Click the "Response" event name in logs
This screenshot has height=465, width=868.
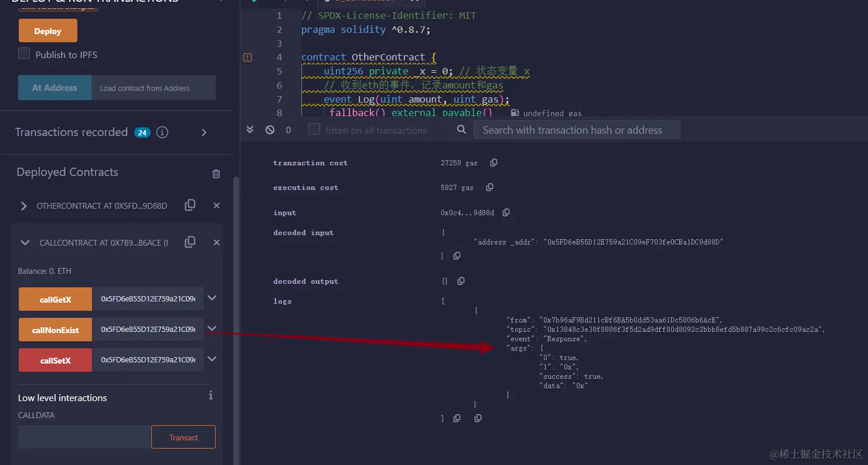click(566, 339)
